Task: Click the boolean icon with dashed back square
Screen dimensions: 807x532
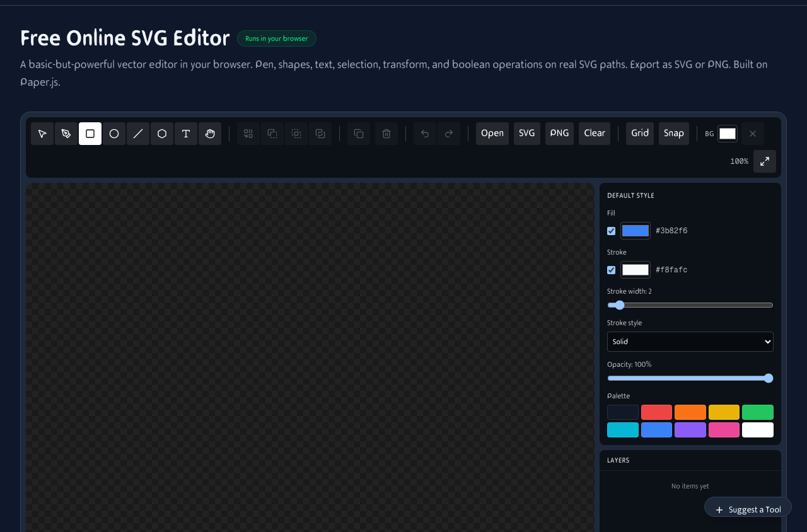Action: coord(272,134)
